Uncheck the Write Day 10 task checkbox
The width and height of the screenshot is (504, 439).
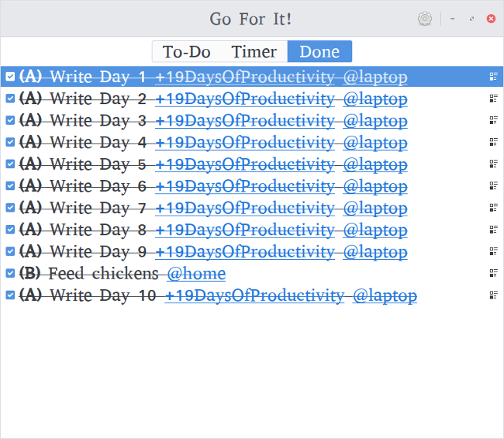10,295
